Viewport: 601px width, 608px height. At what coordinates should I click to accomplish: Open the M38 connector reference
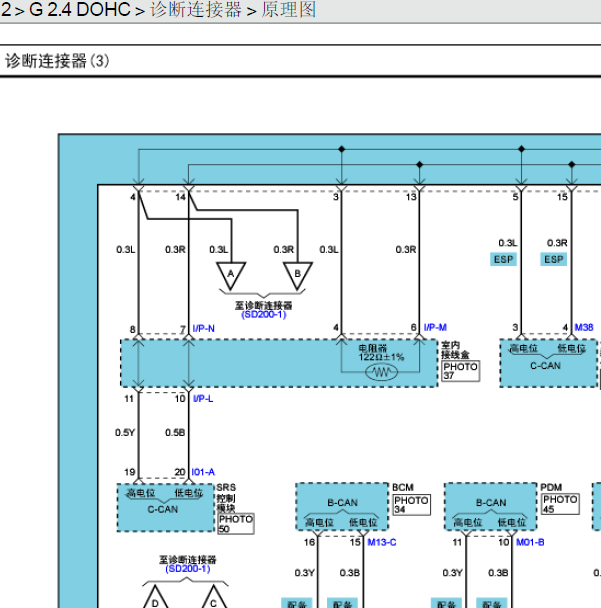(584, 328)
